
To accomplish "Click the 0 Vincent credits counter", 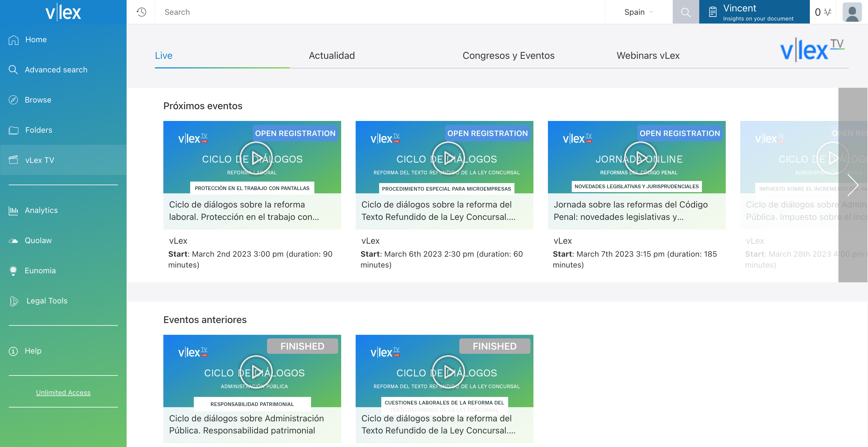I will click(x=823, y=12).
